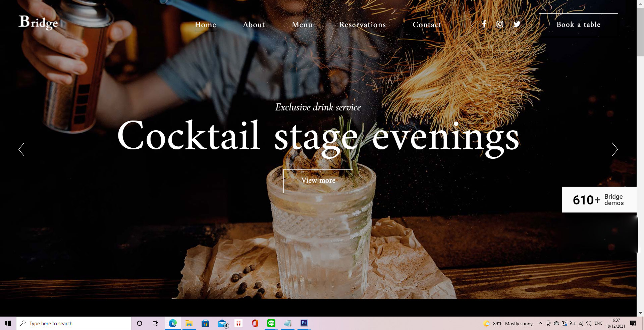
Task: Open the Facebook social icon
Action: (x=484, y=24)
